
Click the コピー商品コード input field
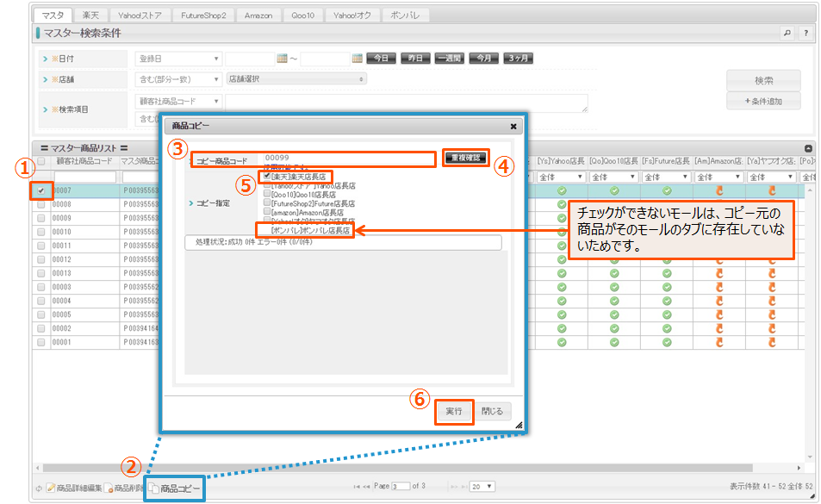349,158
